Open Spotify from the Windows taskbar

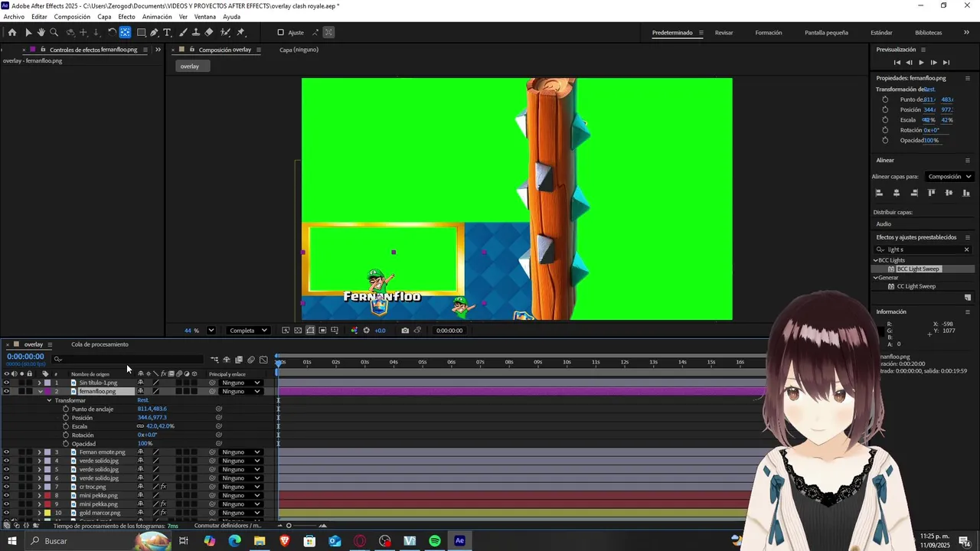pos(435,541)
